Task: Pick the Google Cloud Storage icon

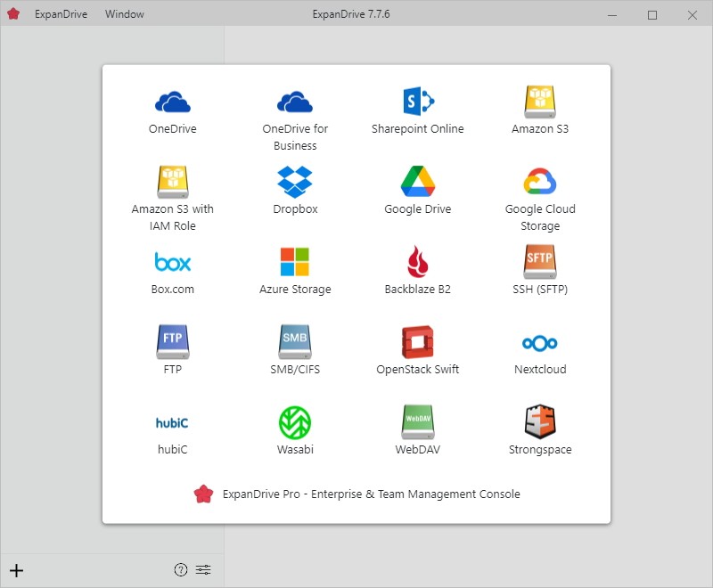Action: point(540,182)
